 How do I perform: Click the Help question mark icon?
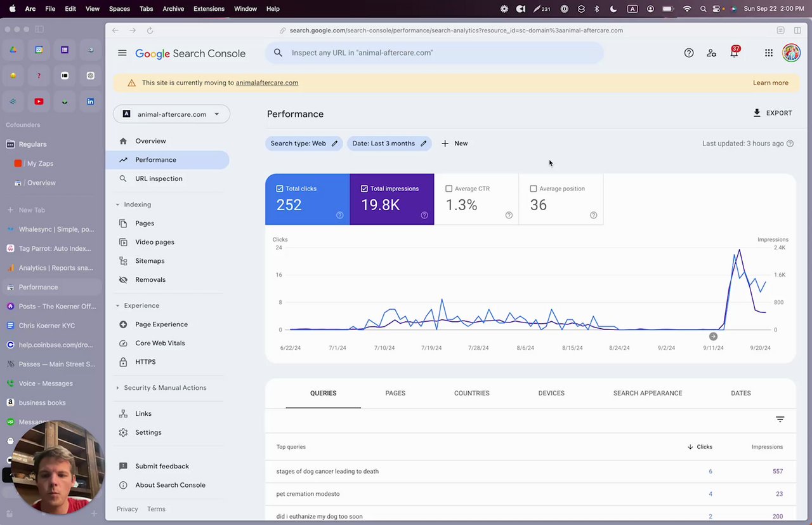688,53
